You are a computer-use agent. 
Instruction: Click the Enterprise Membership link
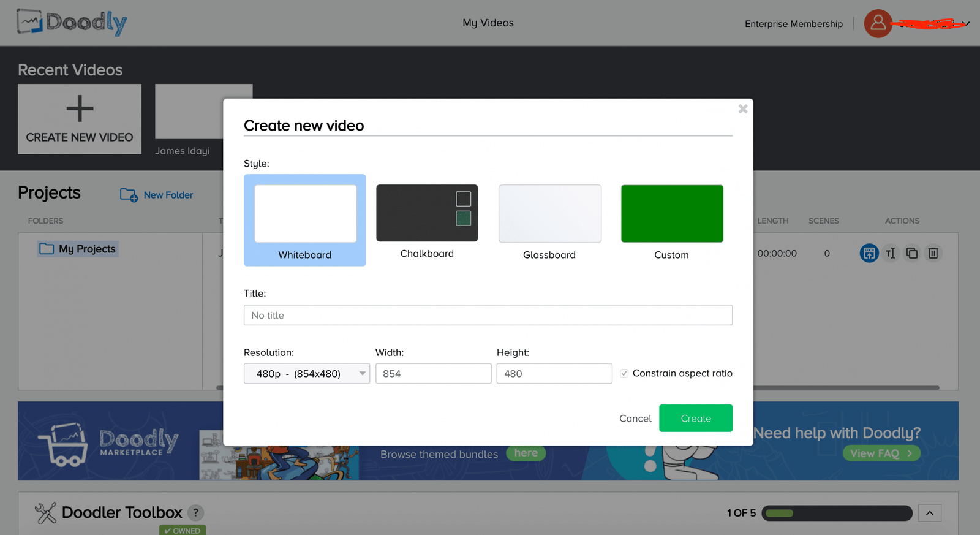(x=794, y=24)
